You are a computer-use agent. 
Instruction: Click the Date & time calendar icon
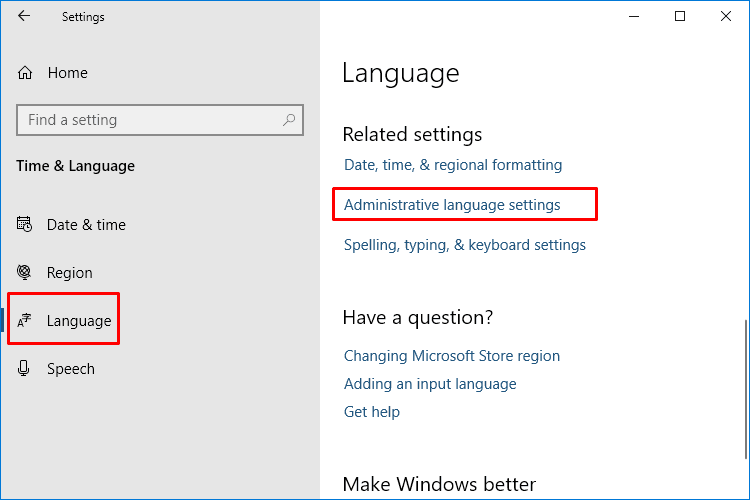click(x=24, y=224)
